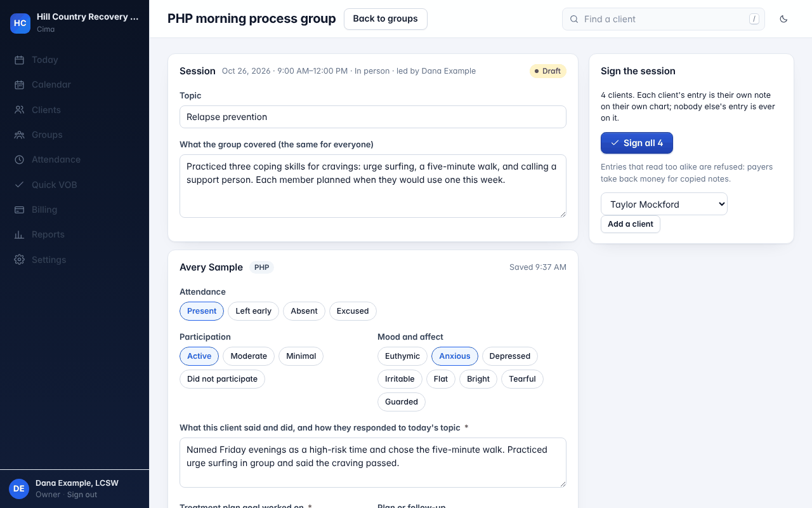Select Depressed mood chip
Image resolution: width=812 pixels, height=508 pixels.
pyautogui.click(x=510, y=356)
